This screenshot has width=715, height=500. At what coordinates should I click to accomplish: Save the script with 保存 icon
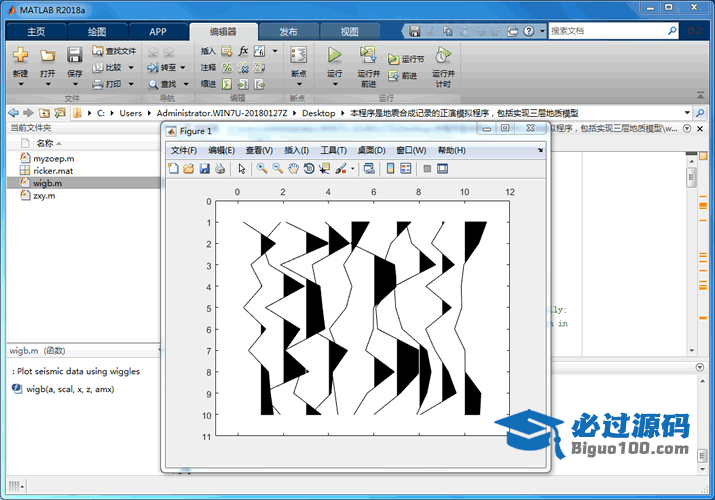tap(74, 55)
